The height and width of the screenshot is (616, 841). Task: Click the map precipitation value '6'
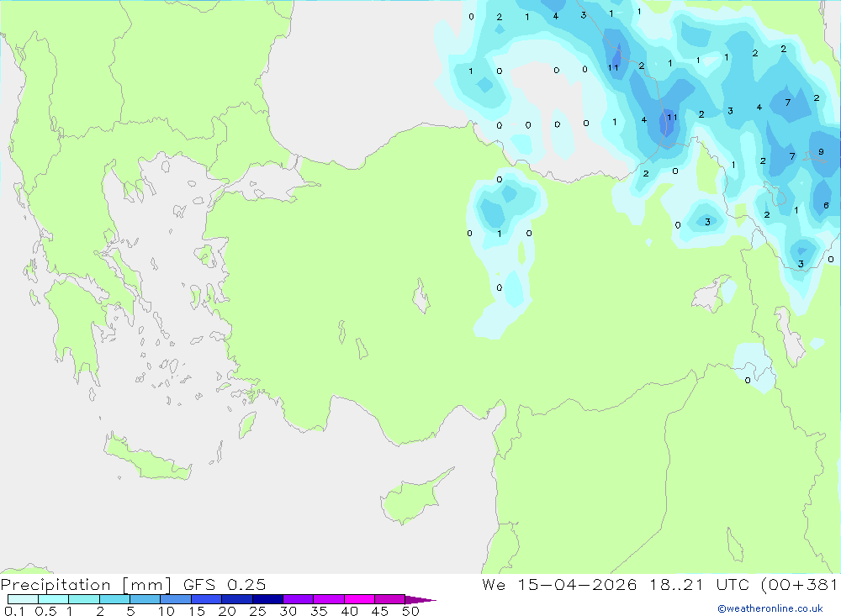[x=826, y=205]
